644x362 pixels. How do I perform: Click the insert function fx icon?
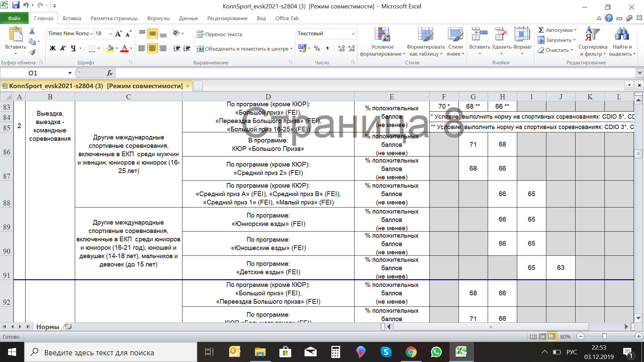109,73
